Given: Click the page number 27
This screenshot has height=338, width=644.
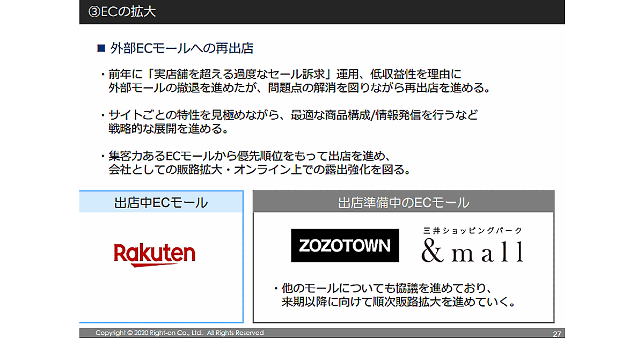Looking at the screenshot, I should pos(557,333).
